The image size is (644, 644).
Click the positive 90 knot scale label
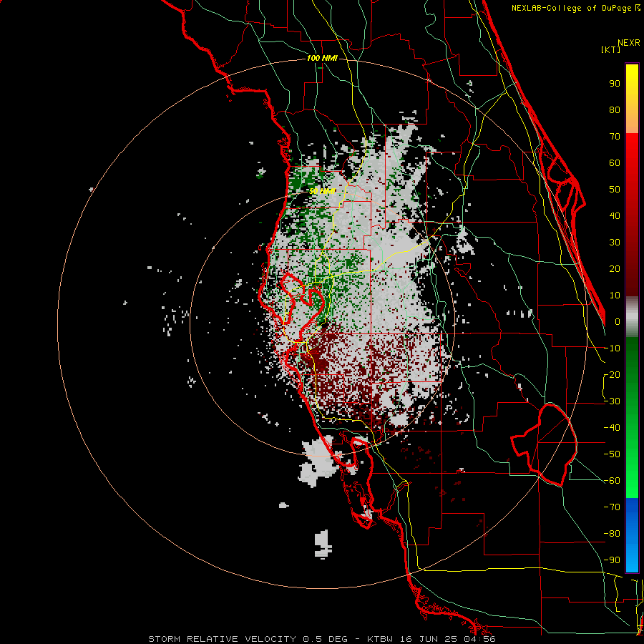point(615,84)
